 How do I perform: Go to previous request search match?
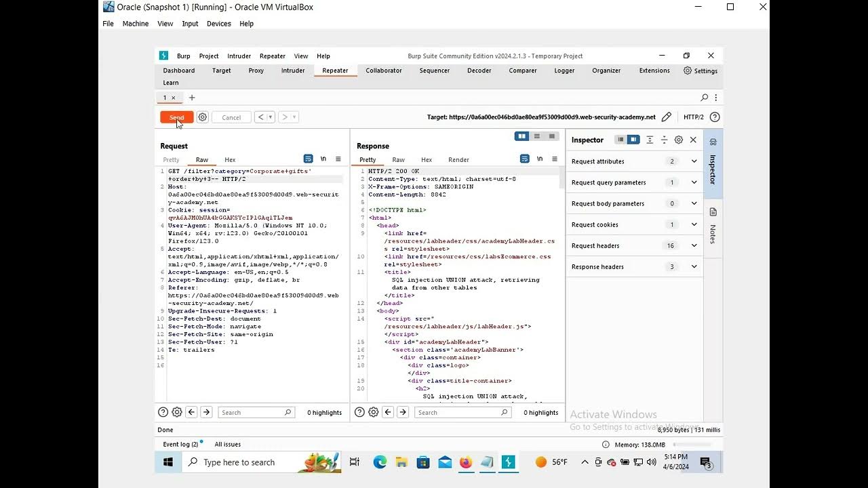[x=191, y=412]
